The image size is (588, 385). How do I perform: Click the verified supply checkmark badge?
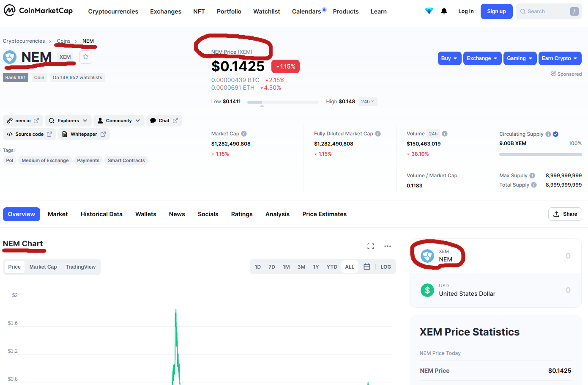click(x=556, y=134)
